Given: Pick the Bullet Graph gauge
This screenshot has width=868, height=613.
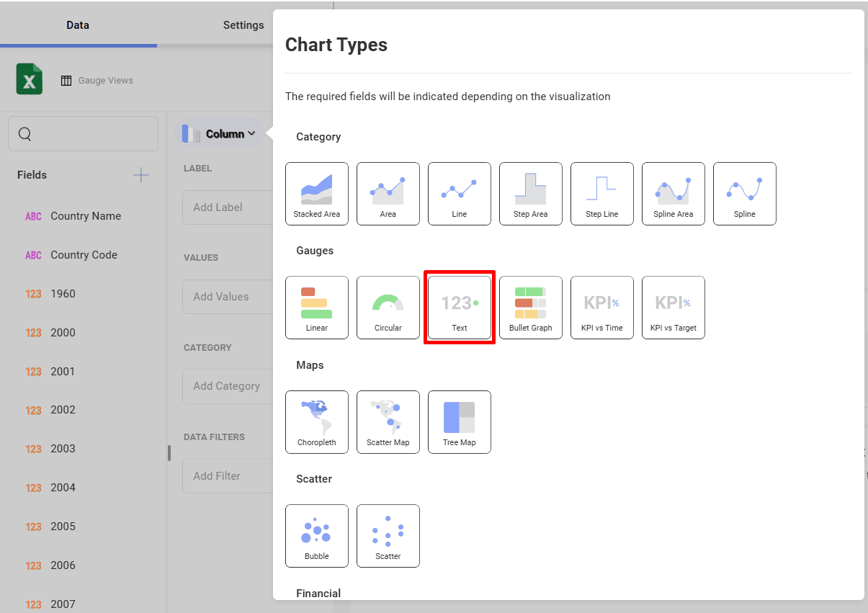Looking at the screenshot, I should click(x=531, y=308).
